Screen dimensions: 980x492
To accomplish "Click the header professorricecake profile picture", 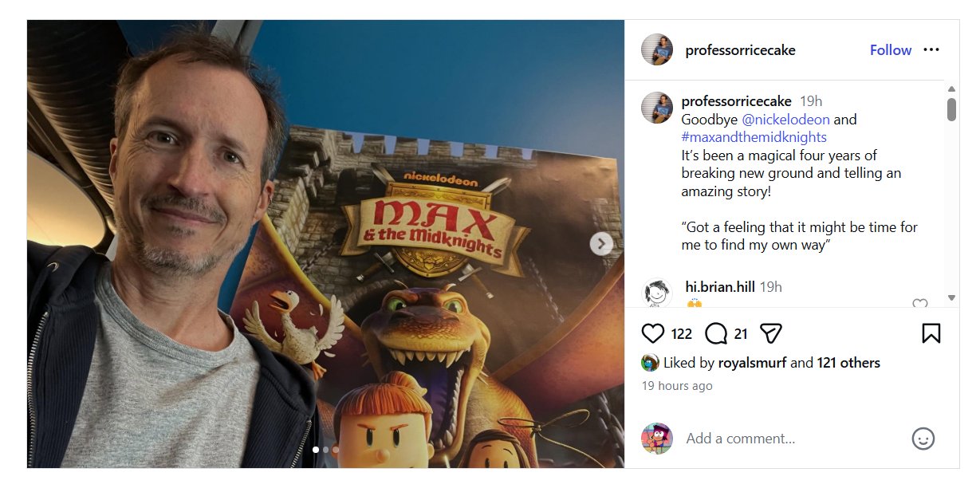I will pos(657,49).
